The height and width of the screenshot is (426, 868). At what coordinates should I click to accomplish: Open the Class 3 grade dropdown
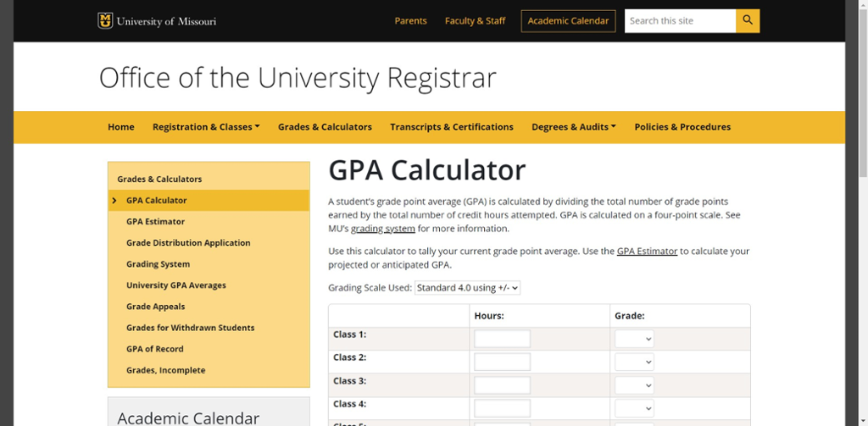[634, 385]
